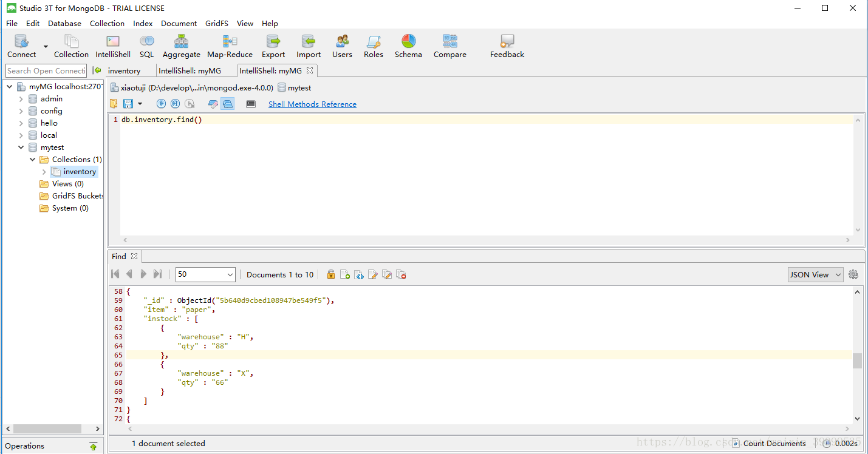Expand the admin database node
Image resolution: width=868 pixels, height=454 pixels.
pyautogui.click(x=21, y=99)
